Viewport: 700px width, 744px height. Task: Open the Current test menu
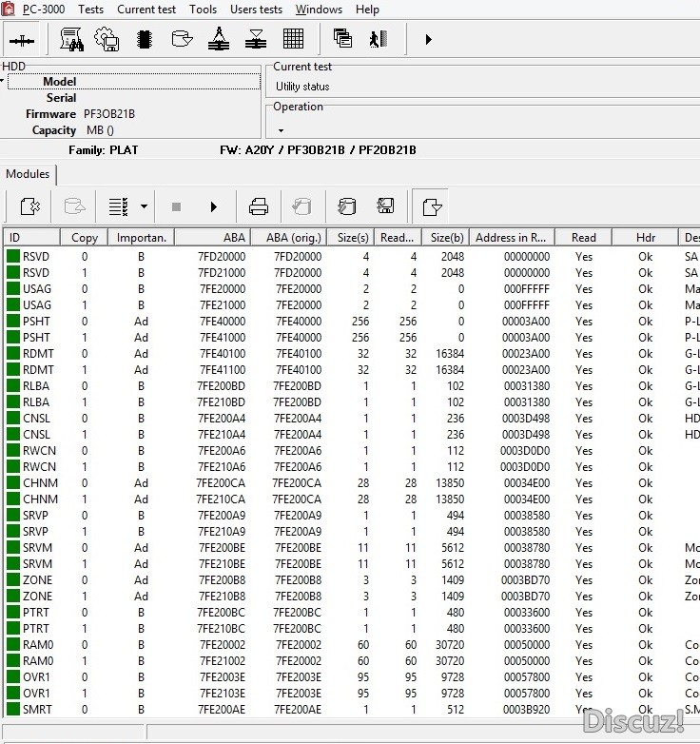[x=146, y=10]
